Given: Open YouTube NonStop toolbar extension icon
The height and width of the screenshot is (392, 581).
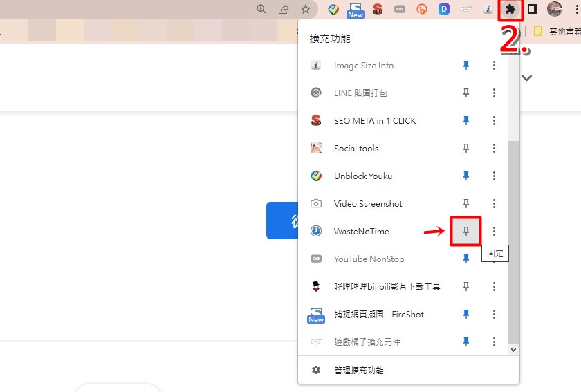Looking at the screenshot, I should pyautogui.click(x=400, y=9).
